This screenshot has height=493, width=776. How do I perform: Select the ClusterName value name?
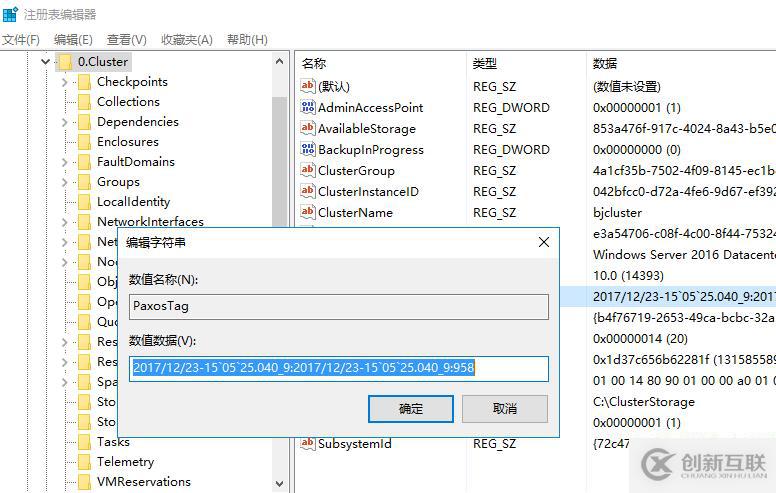point(355,213)
